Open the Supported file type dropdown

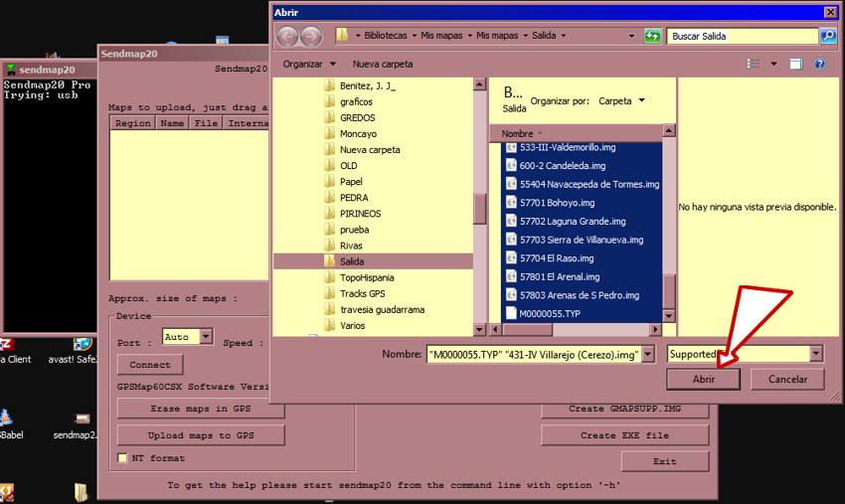pos(816,354)
